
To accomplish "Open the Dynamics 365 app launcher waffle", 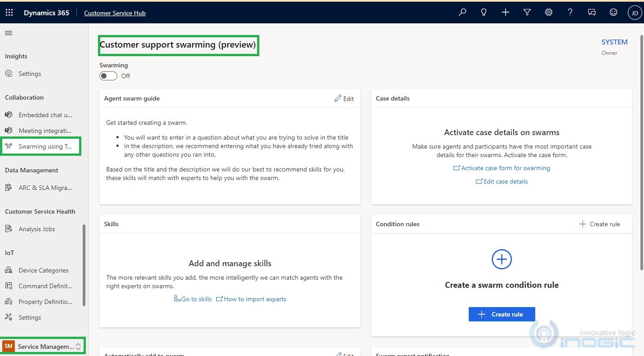I will click(x=9, y=13).
